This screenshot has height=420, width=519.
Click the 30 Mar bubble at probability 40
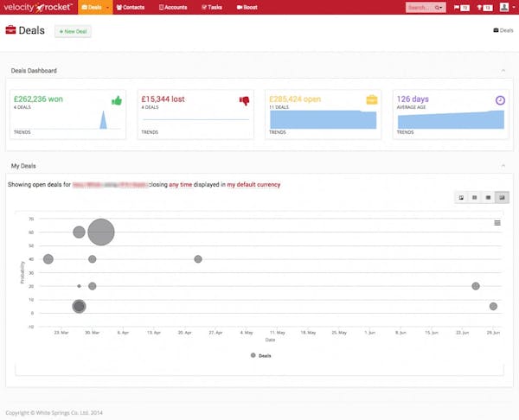[x=93, y=259]
